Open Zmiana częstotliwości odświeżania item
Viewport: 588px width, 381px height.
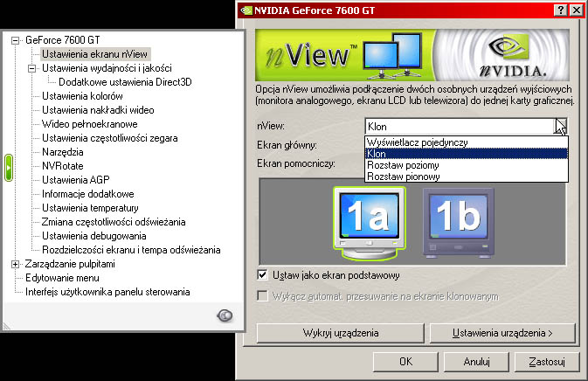tap(114, 222)
